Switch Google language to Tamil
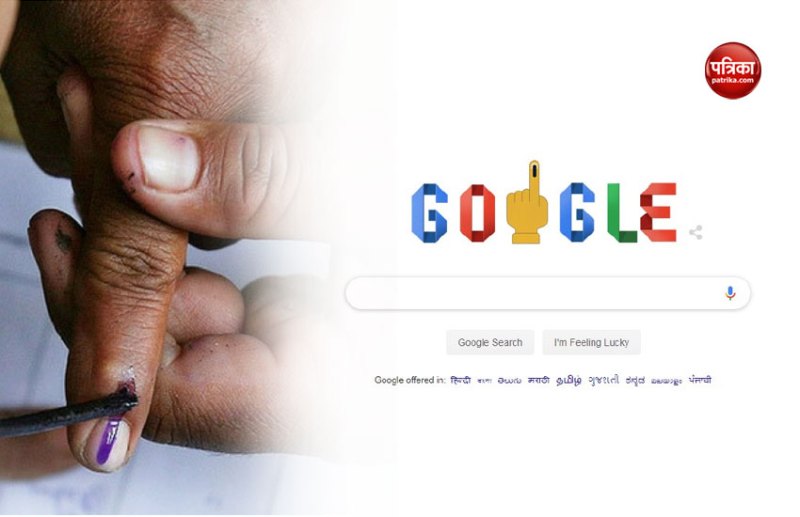The height and width of the screenshot is (517, 800). pos(568,381)
